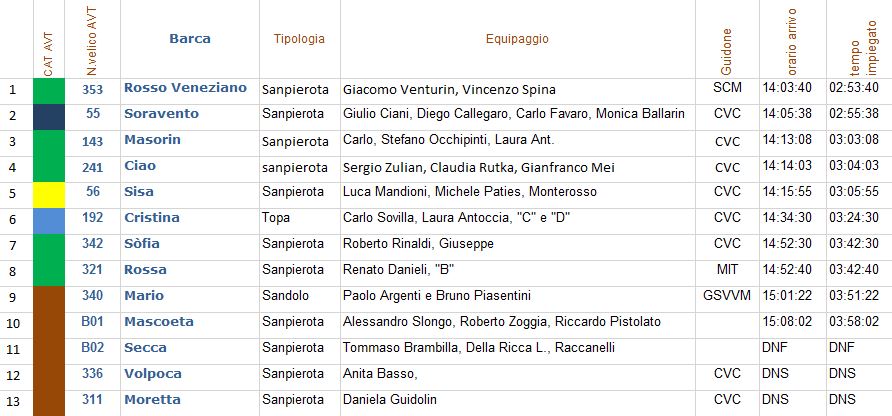Image resolution: width=892 pixels, height=416 pixels.
Task: Select the Tipologia header cell
Action: (x=299, y=39)
